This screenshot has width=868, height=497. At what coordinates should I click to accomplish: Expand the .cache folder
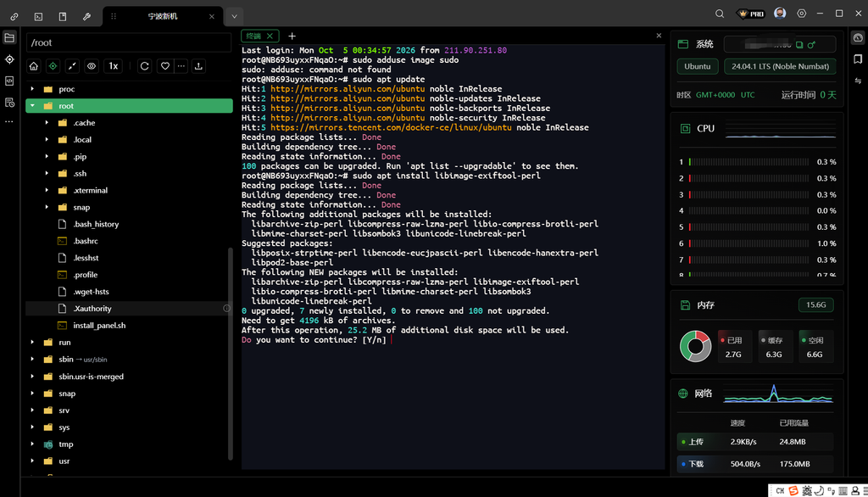pyautogui.click(x=47, y=122)
